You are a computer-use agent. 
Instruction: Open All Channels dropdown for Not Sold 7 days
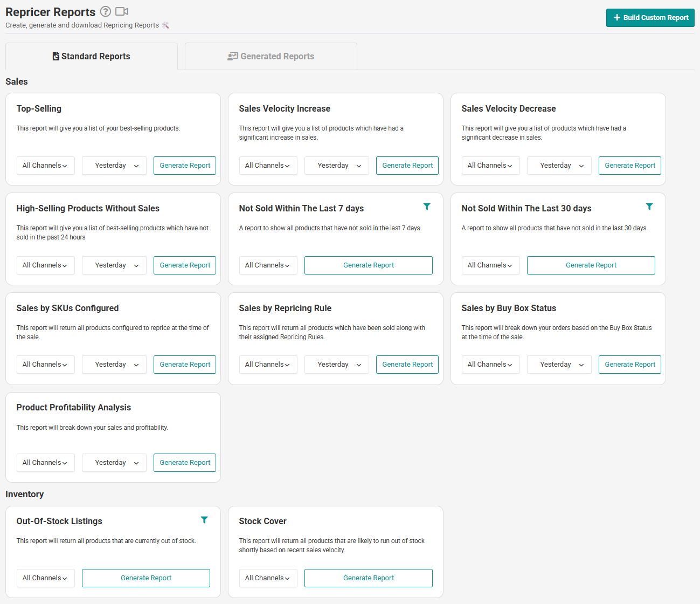tap(268, 265)
